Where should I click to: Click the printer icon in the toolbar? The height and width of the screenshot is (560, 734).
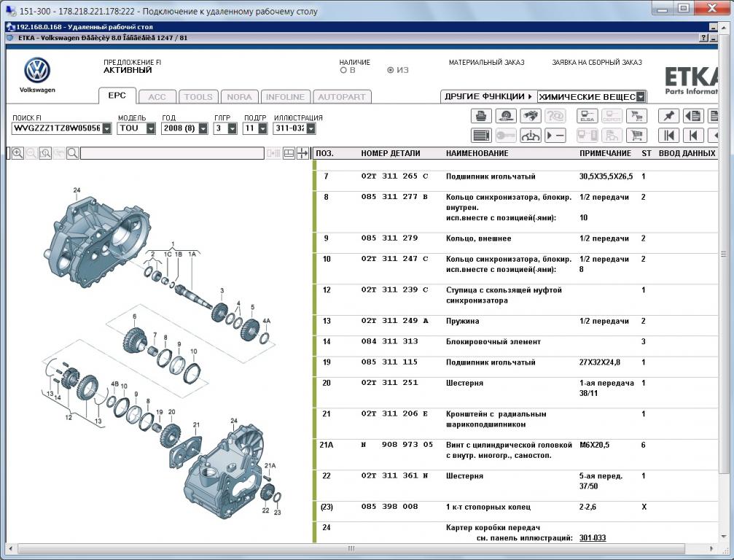[x=481, y=116]
